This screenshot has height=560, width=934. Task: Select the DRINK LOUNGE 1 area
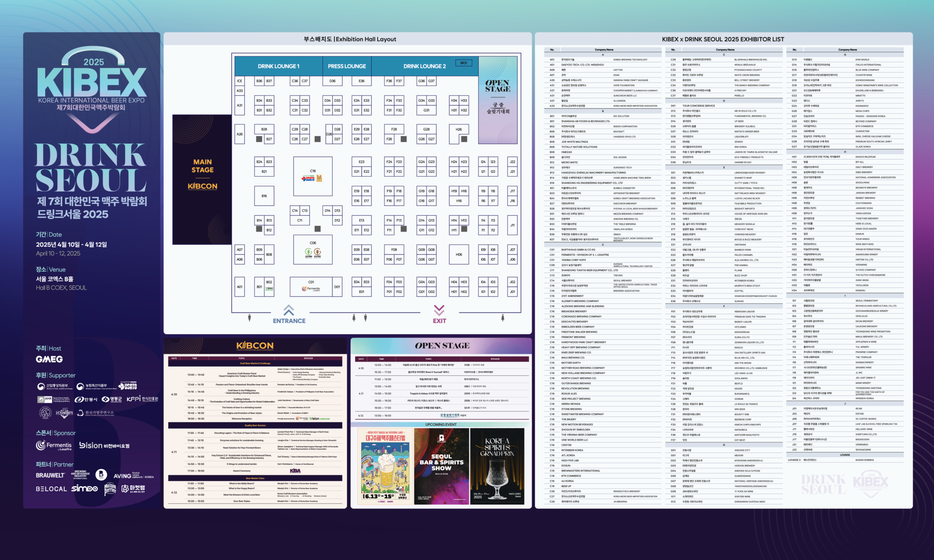click(x=278, y=66)
